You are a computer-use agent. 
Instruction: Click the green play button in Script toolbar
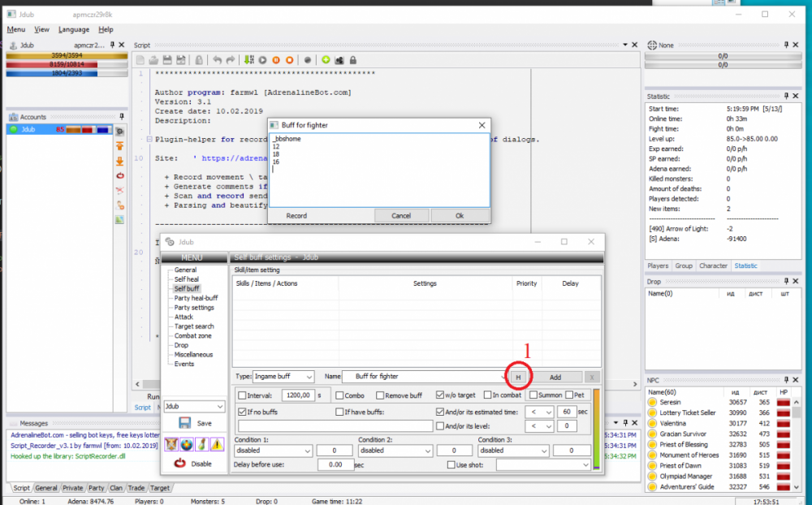coord(262,60)
